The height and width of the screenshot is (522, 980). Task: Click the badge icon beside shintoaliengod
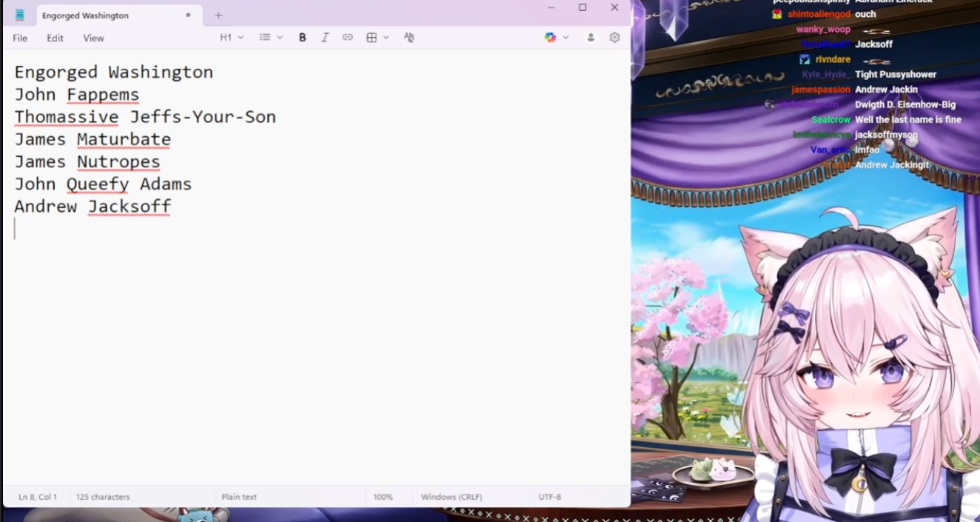point(776,14)
